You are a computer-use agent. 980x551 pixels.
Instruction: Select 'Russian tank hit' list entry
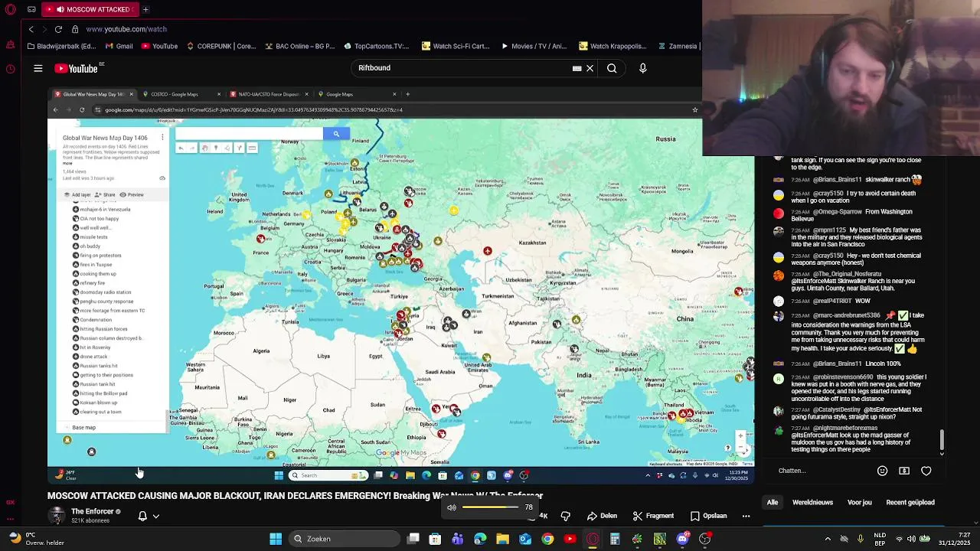pos(97,384)
